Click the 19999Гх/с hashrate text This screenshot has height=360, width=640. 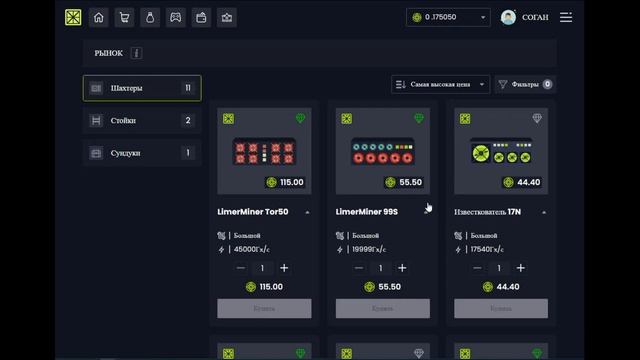click(x=369, y=249)
